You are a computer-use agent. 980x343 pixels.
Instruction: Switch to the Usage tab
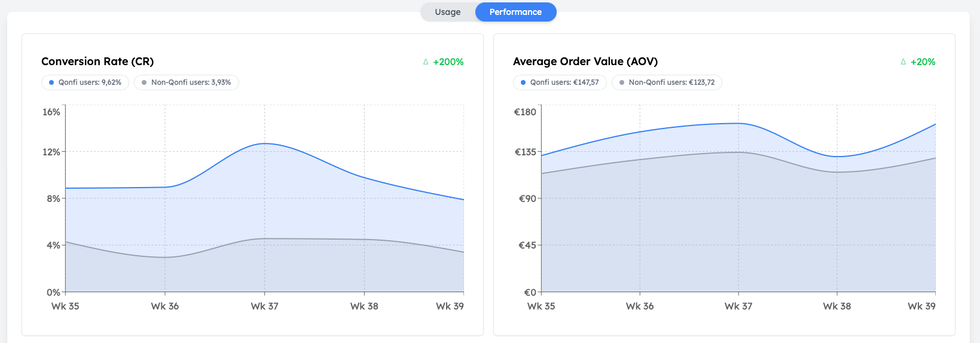click(447, 12)
